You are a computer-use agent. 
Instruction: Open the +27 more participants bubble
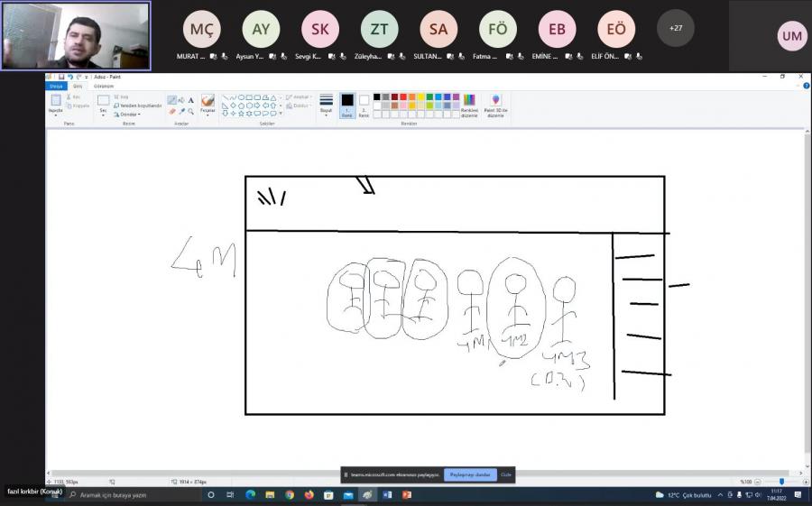(676, 28)
